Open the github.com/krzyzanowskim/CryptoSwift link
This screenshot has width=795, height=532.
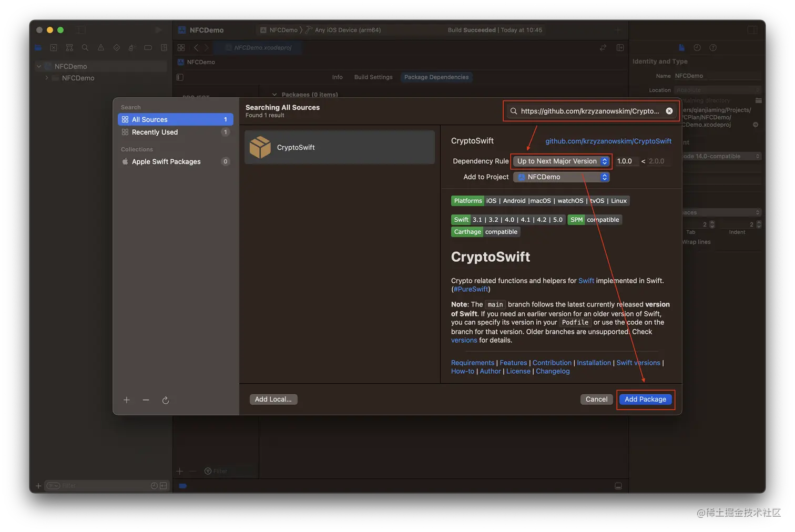click(608, 141)
